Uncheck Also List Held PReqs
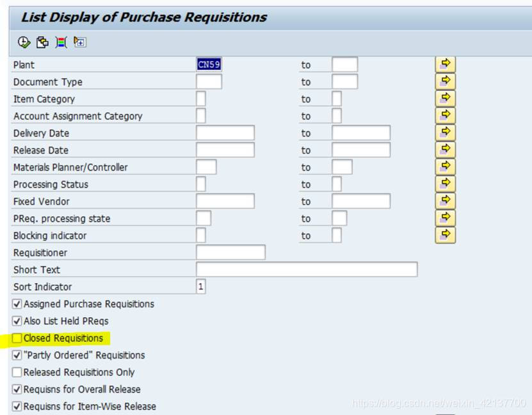532x415 pixels. click(17, 321)
